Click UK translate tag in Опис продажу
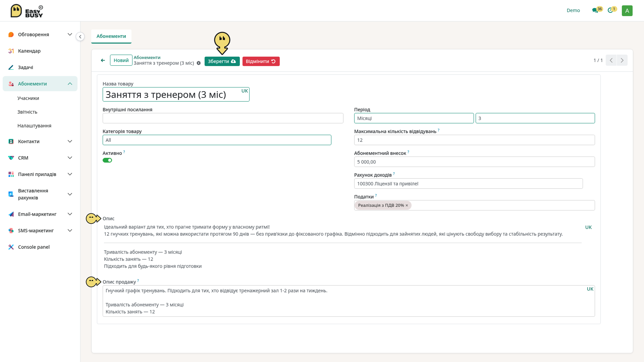644x362 pixels. click(x=590, y=289)
